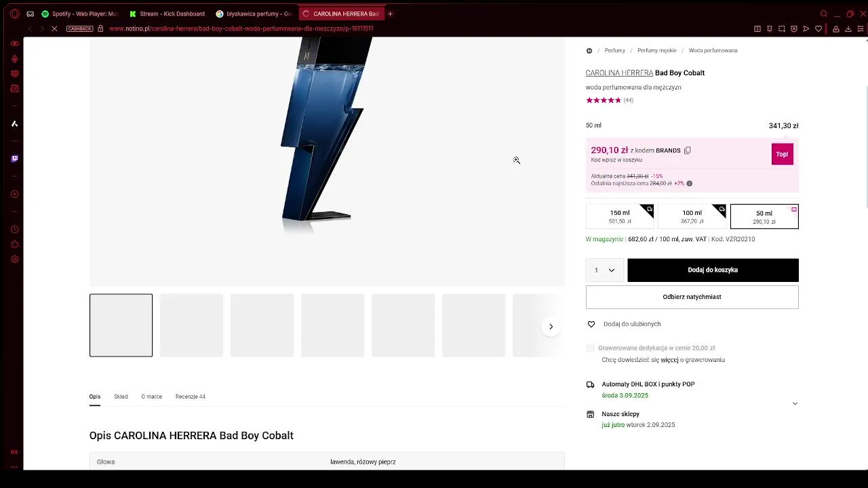Open the Twitch icon in Opera sidebar
This screenshot has height=488, width=868.
click(14, 159)
